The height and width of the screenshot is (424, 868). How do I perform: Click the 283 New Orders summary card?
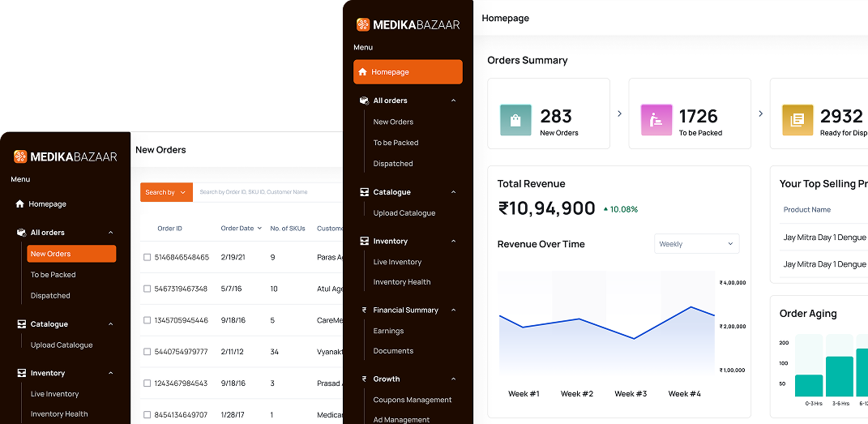click(x=549, y=113)
